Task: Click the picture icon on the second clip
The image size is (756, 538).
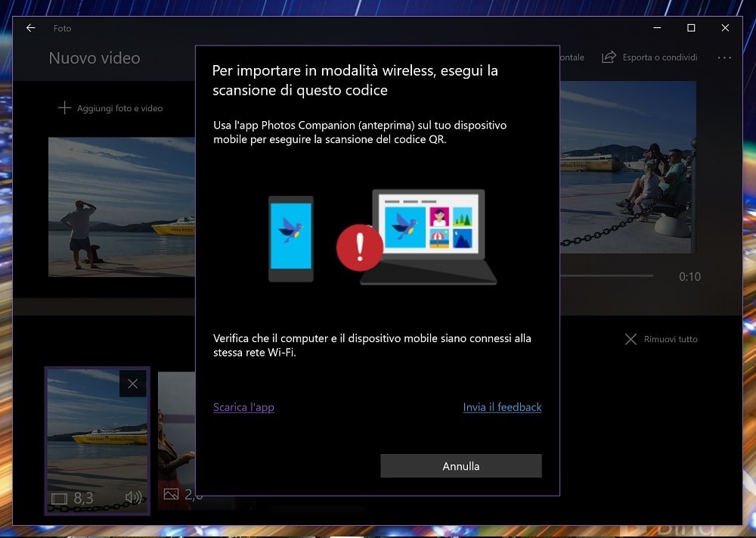Action: (x=171, y=494)
